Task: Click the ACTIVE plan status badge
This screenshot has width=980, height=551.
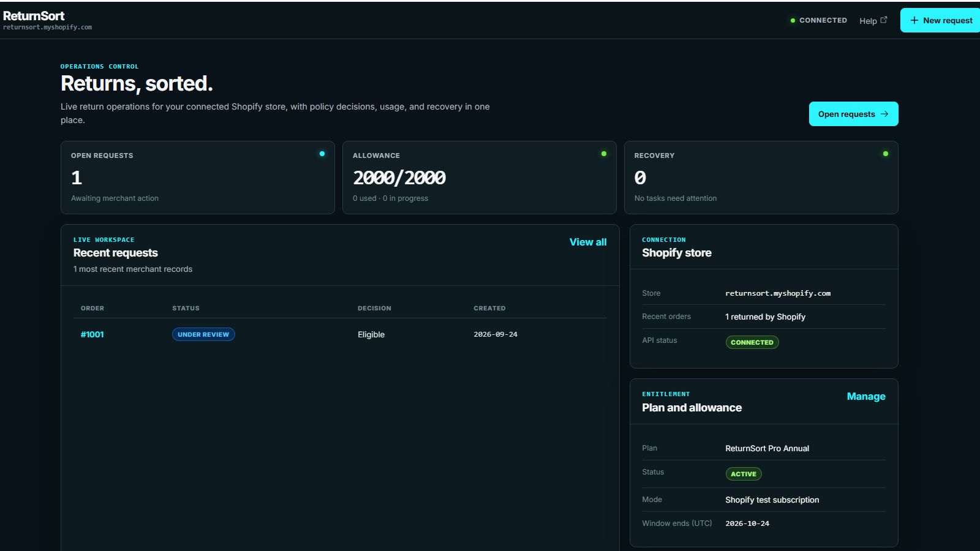Action: click(744, 474)
